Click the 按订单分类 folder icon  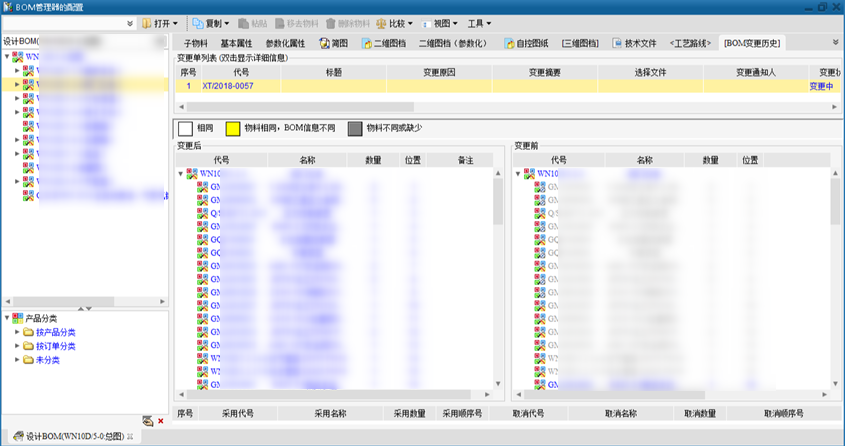coord(29,346)
